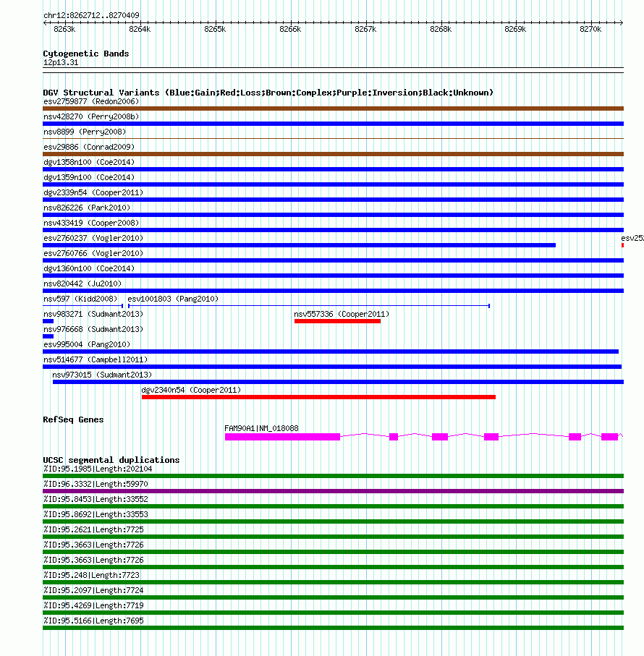
Task: Select the purple 96.3332 duplication bar
Action: pos(333,491)
